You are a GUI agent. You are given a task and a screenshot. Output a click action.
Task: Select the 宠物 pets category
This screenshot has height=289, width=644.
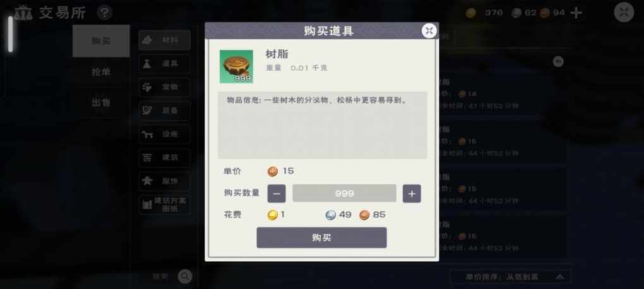coord(164,87)
